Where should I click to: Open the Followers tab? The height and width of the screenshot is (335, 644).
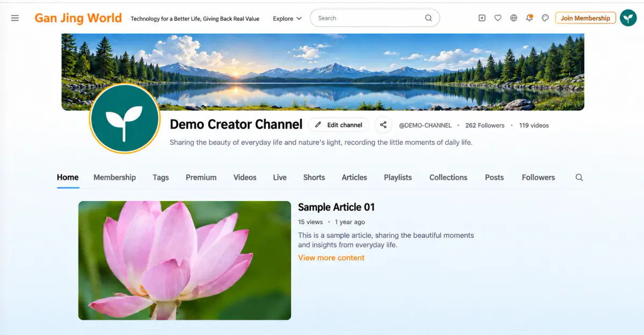[x=538, y=177]
